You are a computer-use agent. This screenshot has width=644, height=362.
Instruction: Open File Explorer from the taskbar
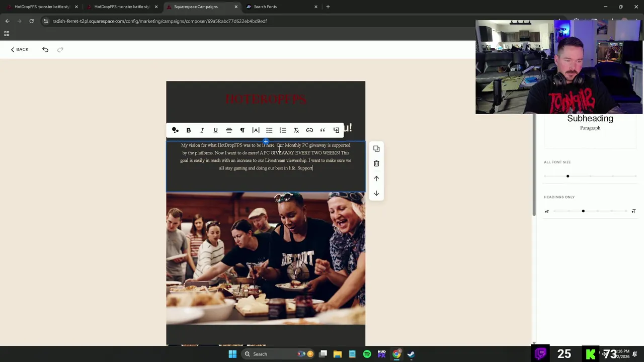[338, 354]
